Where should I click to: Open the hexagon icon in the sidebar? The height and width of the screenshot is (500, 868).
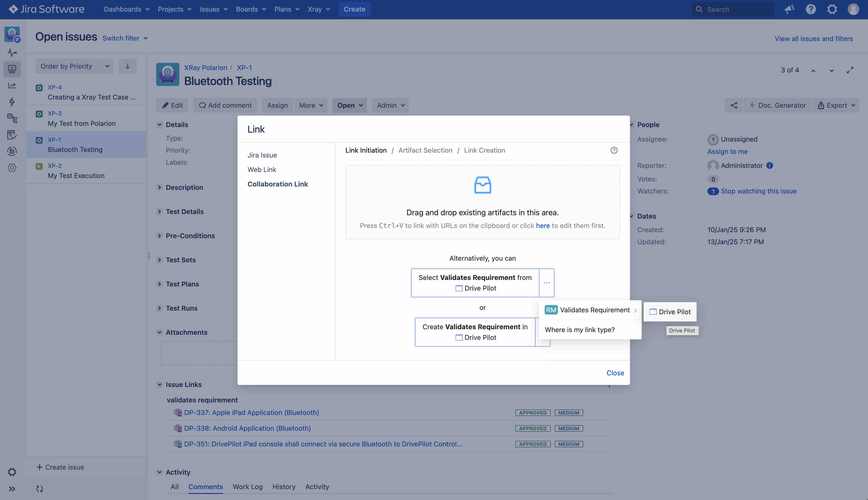(12, 168)
